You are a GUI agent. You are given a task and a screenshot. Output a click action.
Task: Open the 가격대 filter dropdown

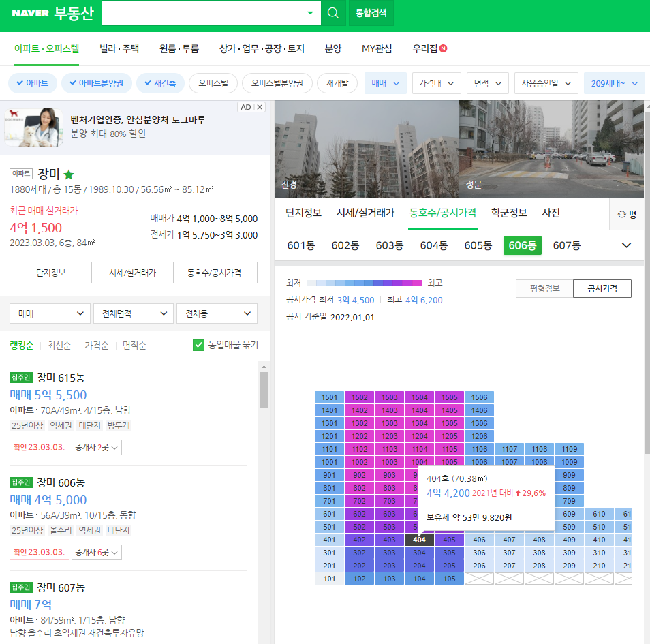[437, 83]
